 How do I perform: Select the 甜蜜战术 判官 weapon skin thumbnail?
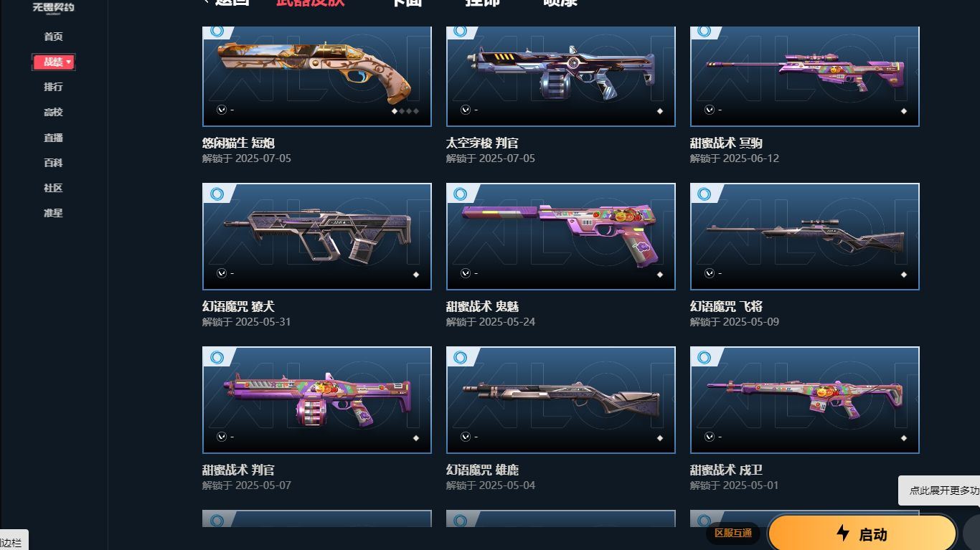[317, 400]
